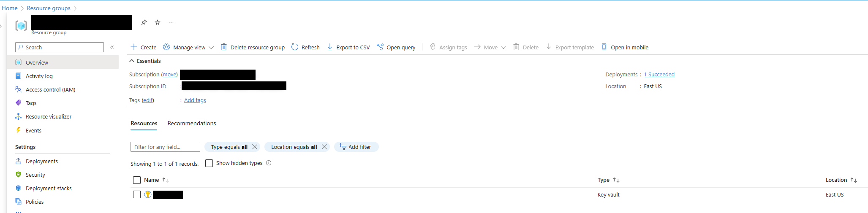Click the subscription move link

click(169, 74)
